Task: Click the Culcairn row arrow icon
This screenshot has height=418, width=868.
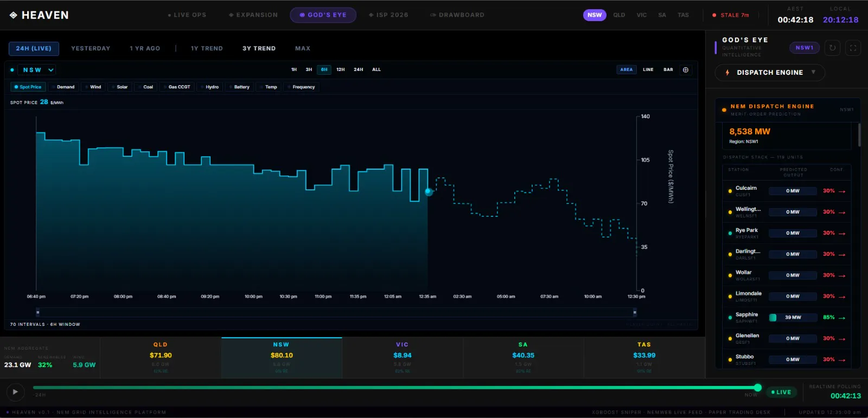Action: coord(842,191)
